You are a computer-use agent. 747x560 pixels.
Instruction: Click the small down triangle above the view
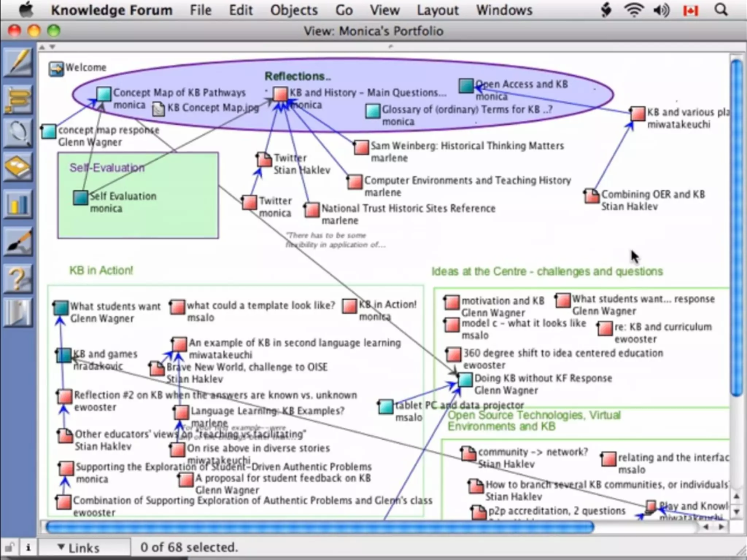[53, 47]
